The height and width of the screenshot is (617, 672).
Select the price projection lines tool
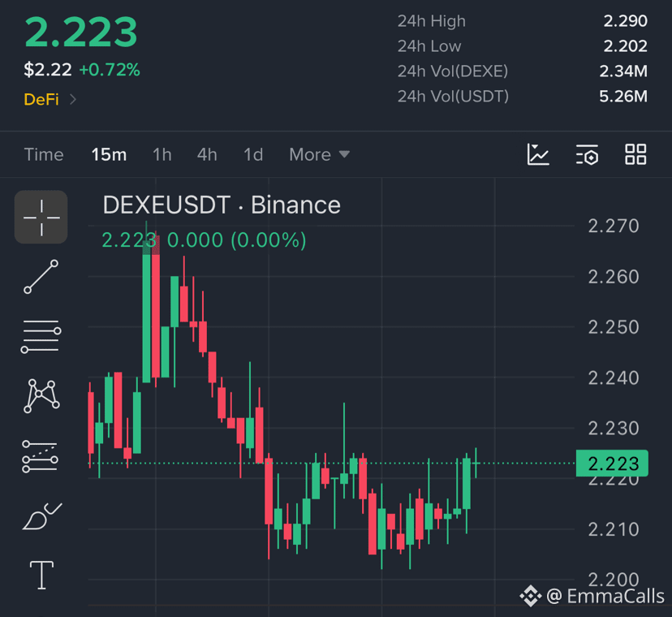(40, 456)
